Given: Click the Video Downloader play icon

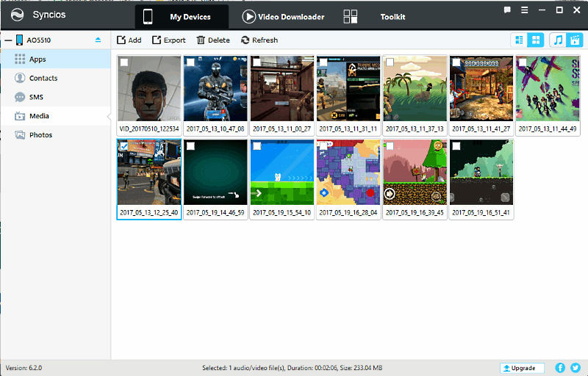Looking at the screenshot, I should pyautogui.click(x=248, y=16).
